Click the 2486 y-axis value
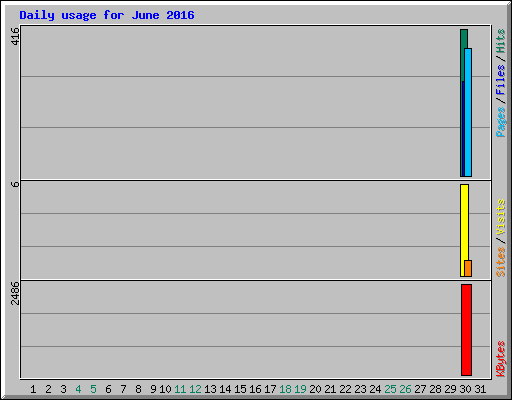Viewport: 512px width, 400px height. (15, 293)
